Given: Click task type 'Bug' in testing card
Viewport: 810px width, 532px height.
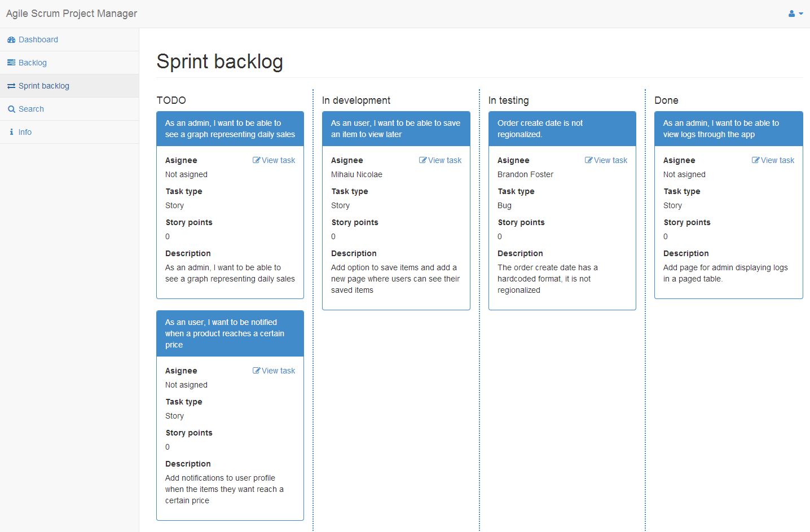Looking at the screenshot, I should pos(504,205).
